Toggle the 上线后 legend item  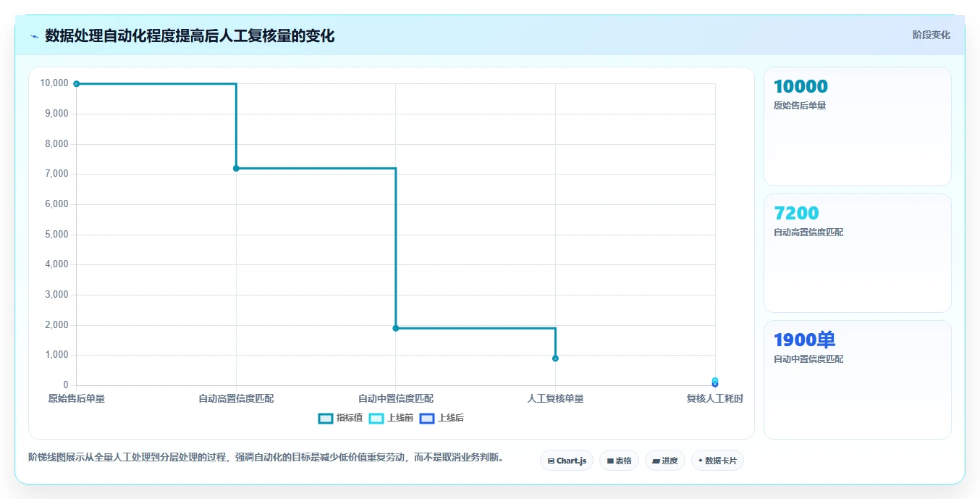442,418
